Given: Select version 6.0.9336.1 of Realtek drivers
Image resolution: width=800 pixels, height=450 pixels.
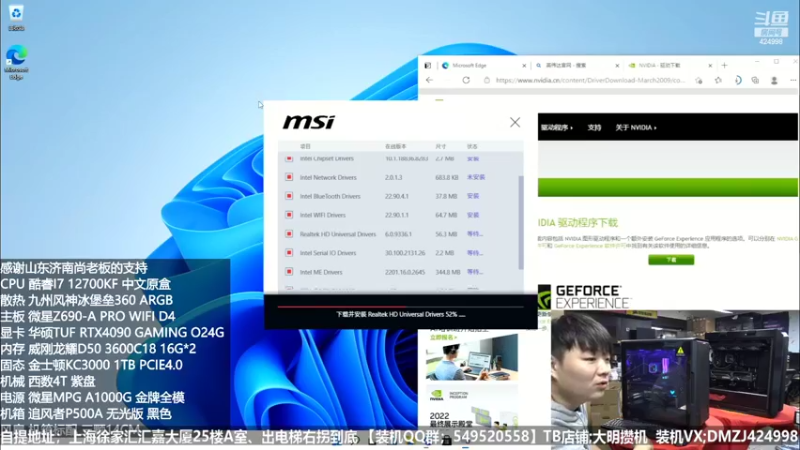Looking at the screenshot, I should pyautogui.click(x=398, y=234).
